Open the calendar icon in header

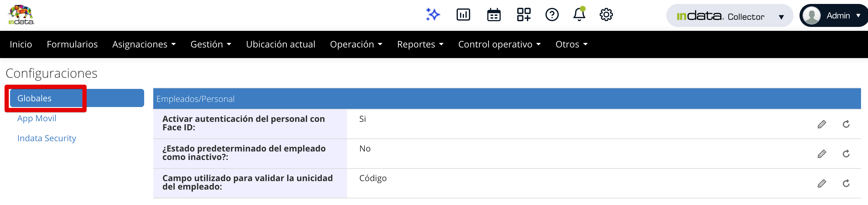click(x=494, y=15)
